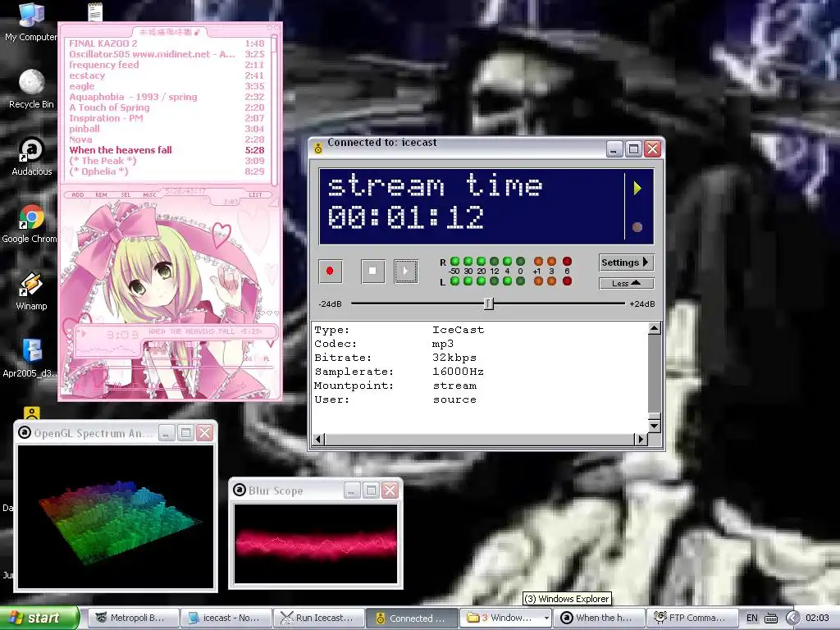
Task: Click scroll down arrow in stream info panel
Action: tap(654, 426)
